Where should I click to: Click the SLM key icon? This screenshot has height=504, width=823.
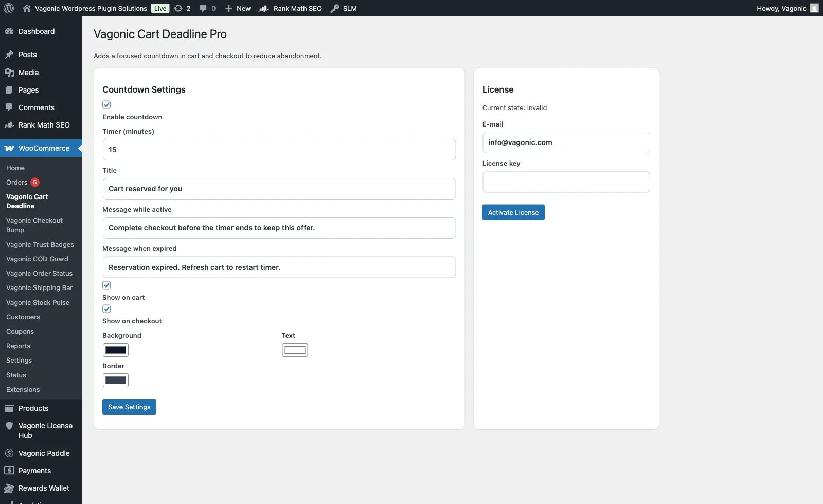335,8
